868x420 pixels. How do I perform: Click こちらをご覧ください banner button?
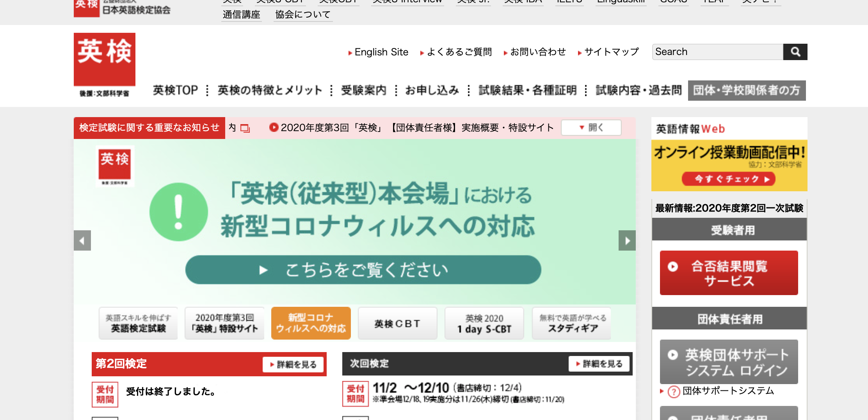pyautogui.click(x=363, y=270)
